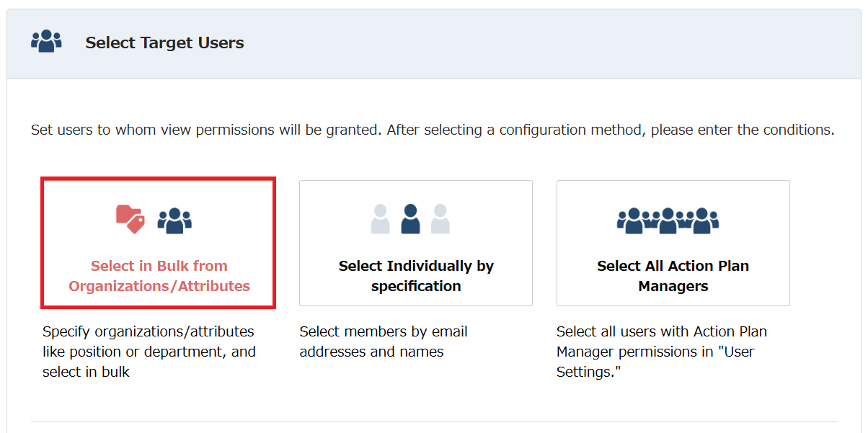868x433 pixels.
Task: Click the middle group in the managers icon
Action: pos(668,220)
